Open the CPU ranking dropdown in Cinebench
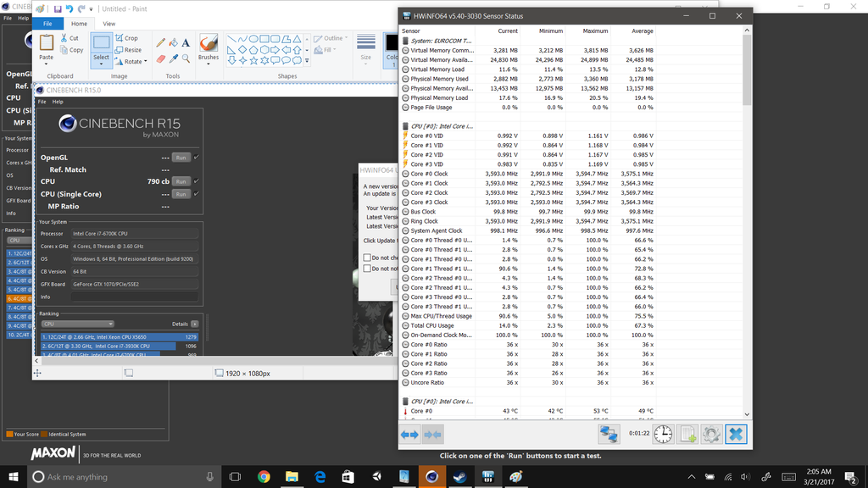 [77, 324]
